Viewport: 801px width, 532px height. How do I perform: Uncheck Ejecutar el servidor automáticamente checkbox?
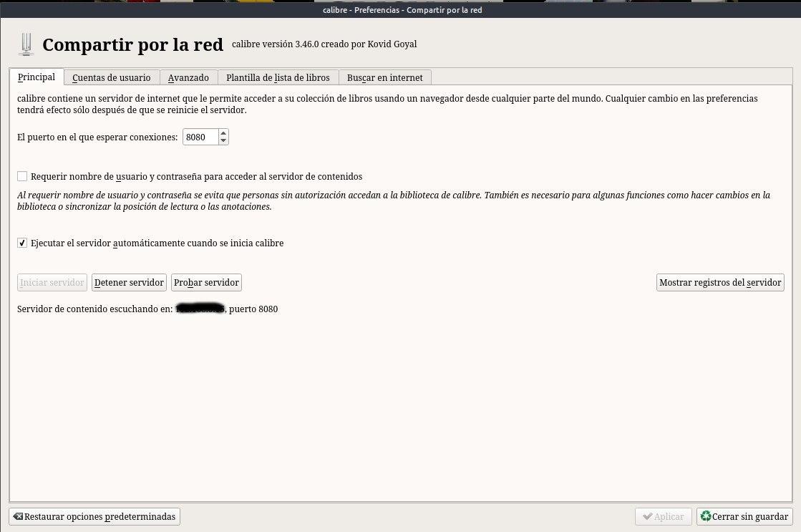coord(22,243)
